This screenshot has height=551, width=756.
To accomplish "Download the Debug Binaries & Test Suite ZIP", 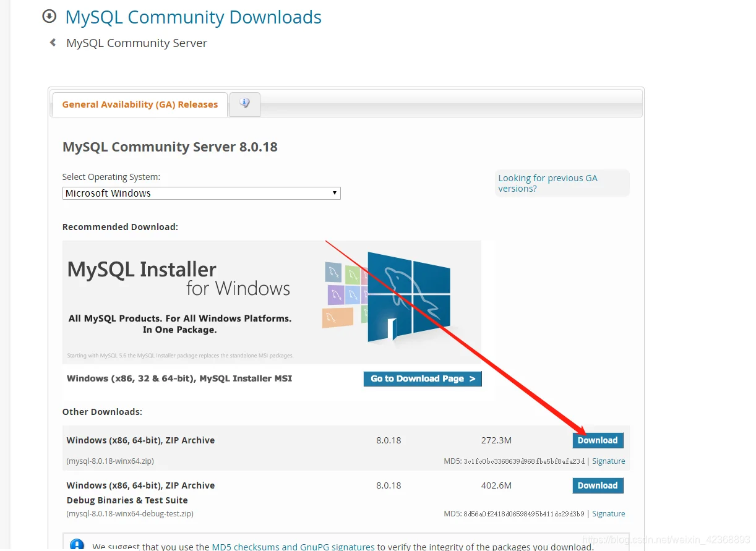I will [x=597, y=485].
